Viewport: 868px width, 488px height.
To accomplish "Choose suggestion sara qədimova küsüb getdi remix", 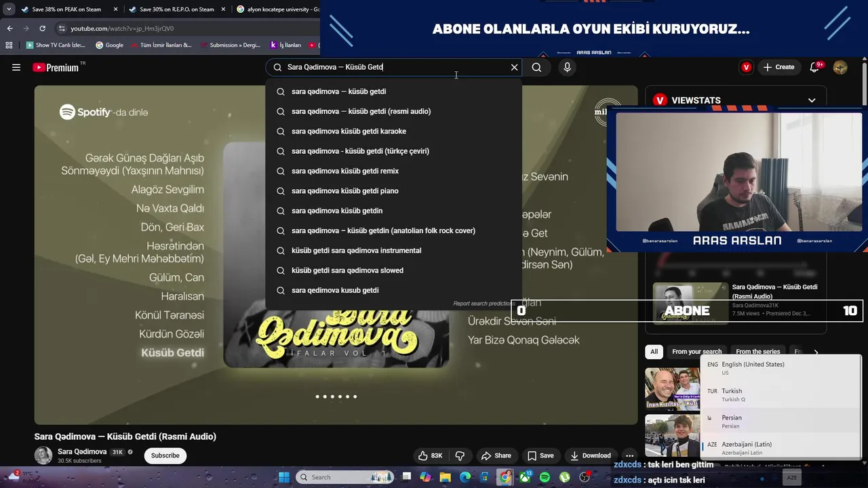I will click(394, 171).
